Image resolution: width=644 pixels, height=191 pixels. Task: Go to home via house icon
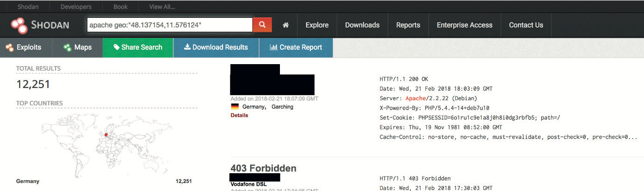pyautogui.click(x=286, y=25)
